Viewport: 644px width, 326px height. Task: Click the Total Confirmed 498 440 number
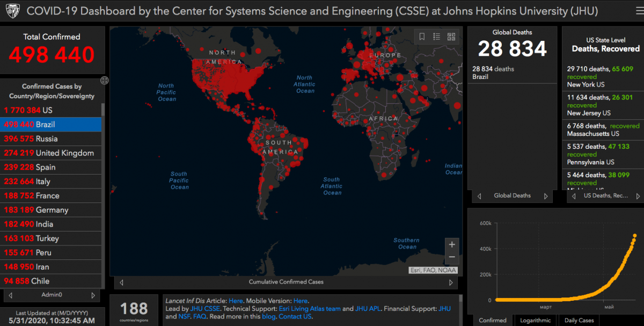[x=52, y=54]
